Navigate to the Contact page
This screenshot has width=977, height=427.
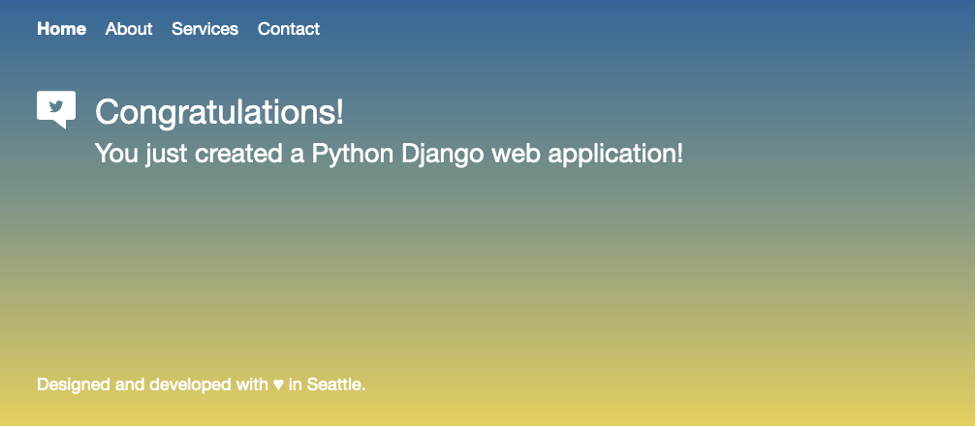point(288,29)
